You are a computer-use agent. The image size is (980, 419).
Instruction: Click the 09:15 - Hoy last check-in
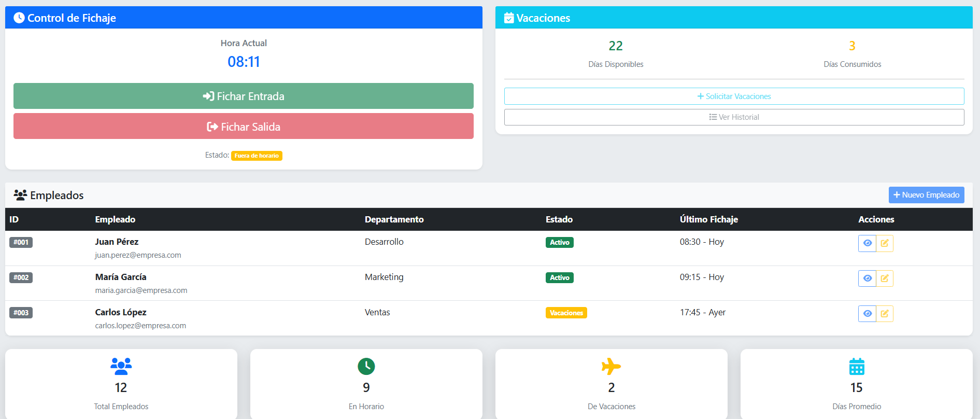click(702, 277)
